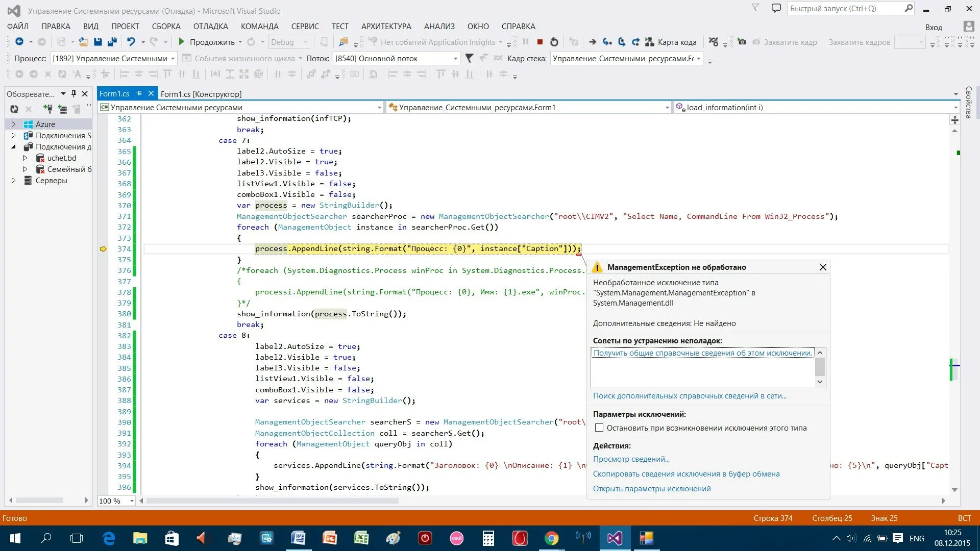This screenshot has width=980, height=551.
Task: Click the Server Explorer refresh icon
Action: pos(14,109)
